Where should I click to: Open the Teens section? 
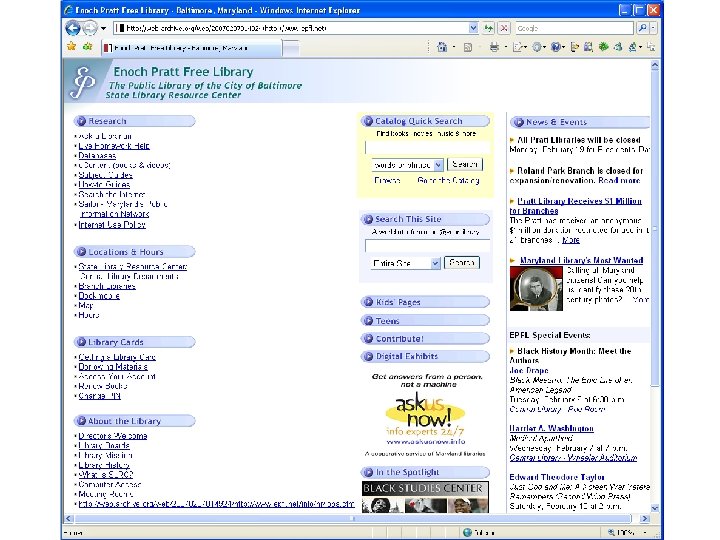(x=425, y=321)
